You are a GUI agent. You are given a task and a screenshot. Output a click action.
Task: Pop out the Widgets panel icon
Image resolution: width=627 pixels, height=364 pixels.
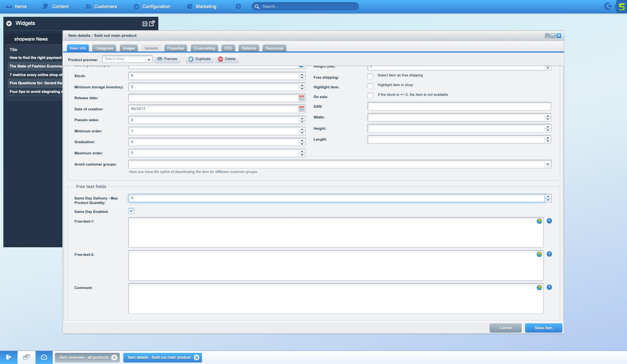point(152,23)
